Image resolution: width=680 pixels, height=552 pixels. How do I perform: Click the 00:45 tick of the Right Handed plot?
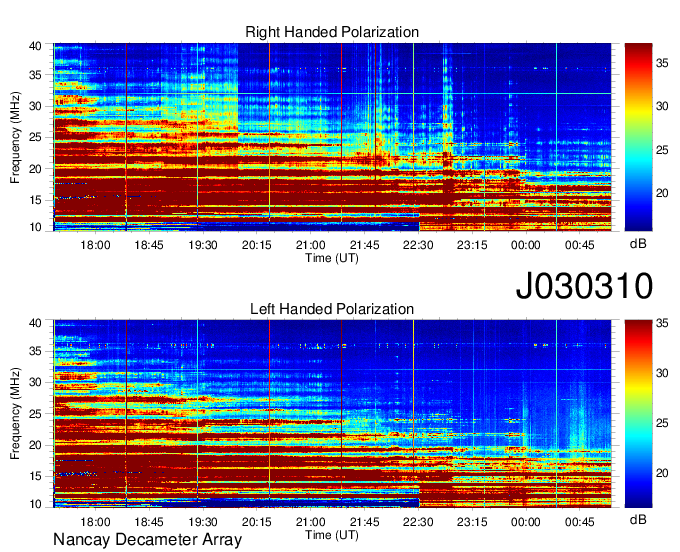579,245
